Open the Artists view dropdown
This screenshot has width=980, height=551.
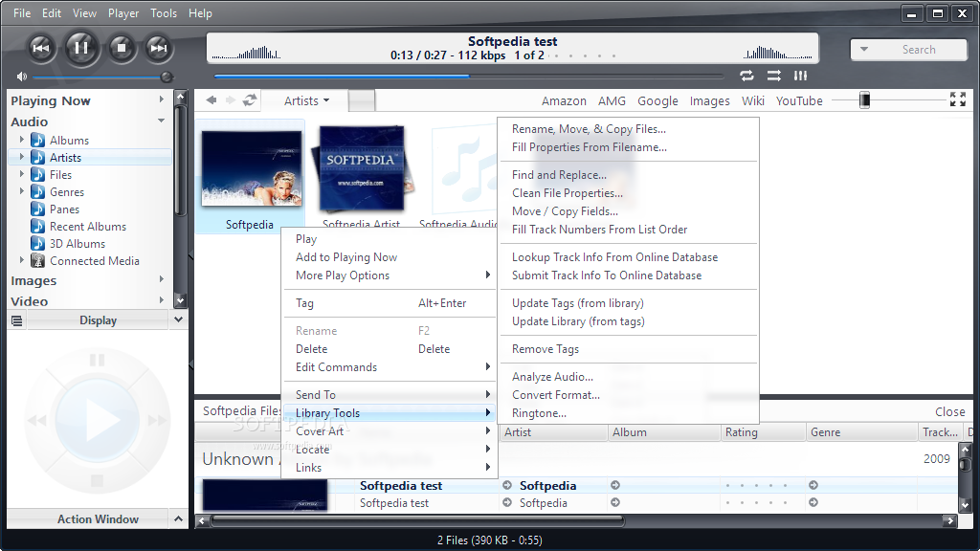pos(306,100)
